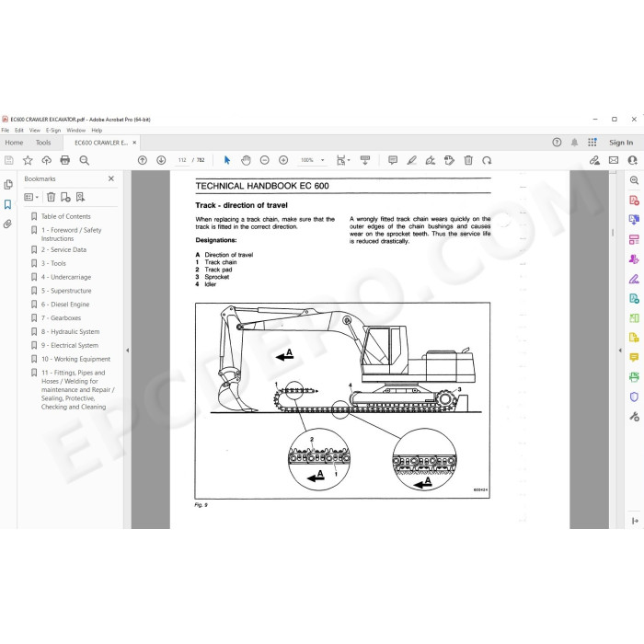Open the View menu
644x644 pixels.
[35, 131]
